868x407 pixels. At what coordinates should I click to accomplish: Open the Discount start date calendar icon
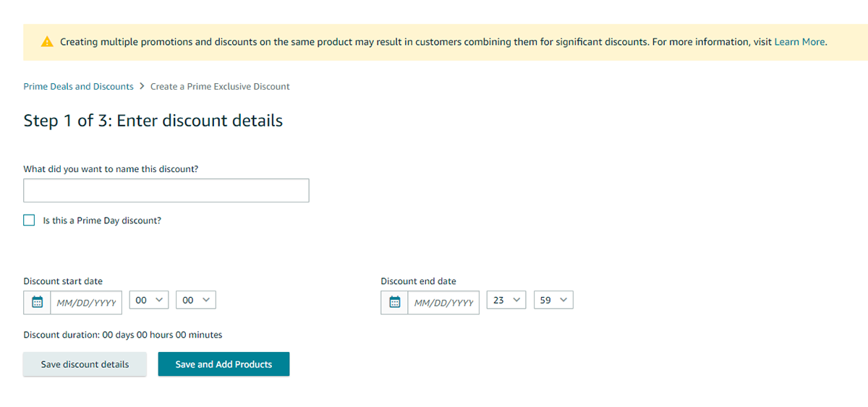click(x=38, y=303)
